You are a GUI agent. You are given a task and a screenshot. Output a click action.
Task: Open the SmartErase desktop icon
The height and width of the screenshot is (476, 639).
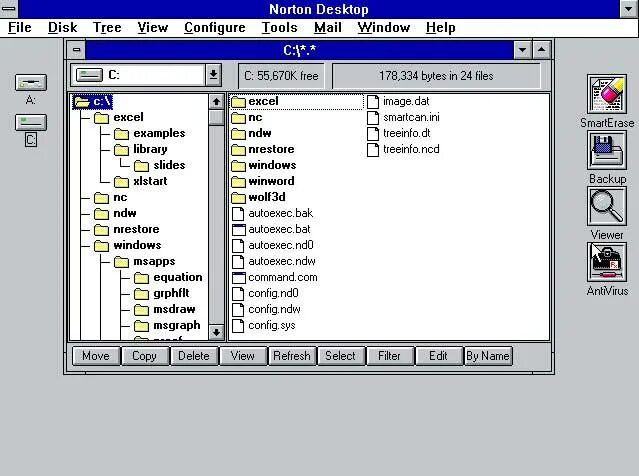607,95
